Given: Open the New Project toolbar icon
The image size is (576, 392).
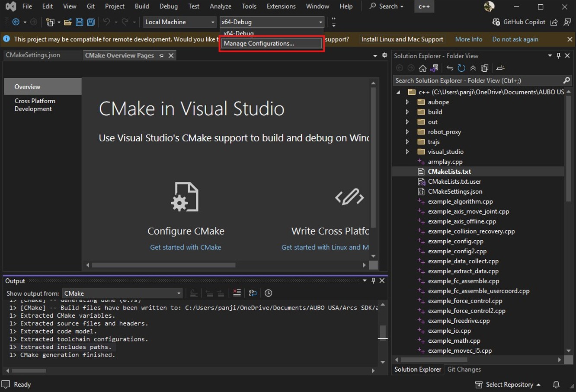Looking at the screenshot, I should pos(50,22).
